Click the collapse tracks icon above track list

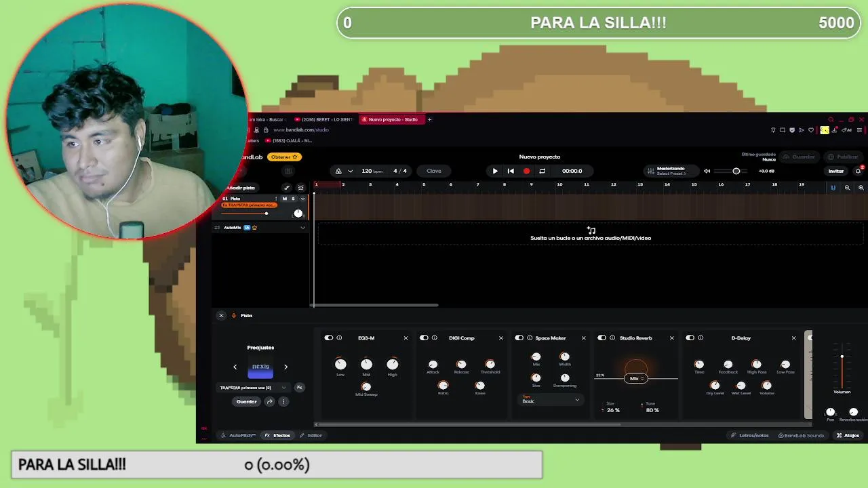click(x=300, y=188)
